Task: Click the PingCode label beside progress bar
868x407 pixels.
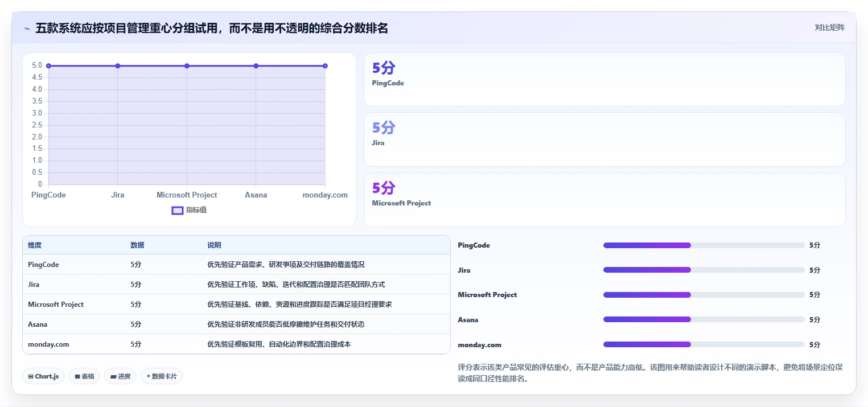Action: [474, 245]
